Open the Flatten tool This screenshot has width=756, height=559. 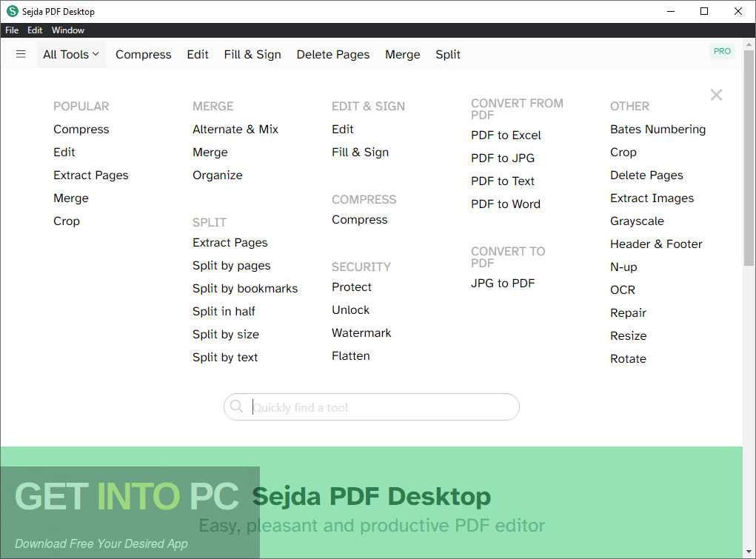350,356
